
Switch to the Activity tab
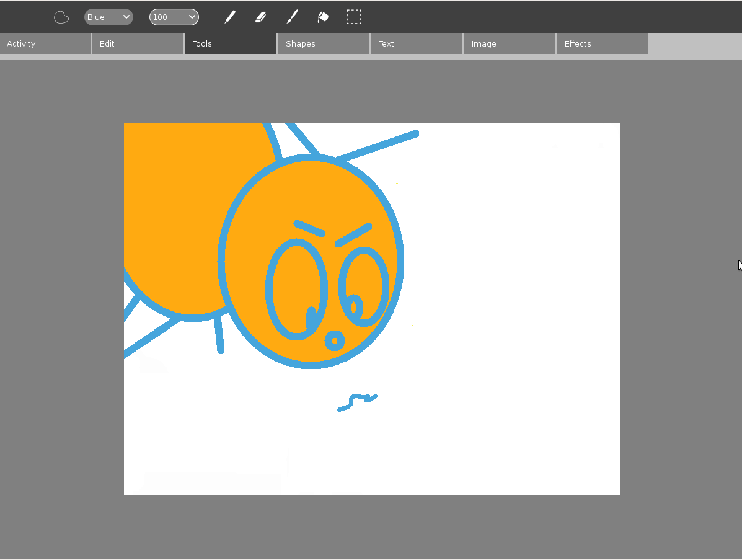[x=45, y=44]
